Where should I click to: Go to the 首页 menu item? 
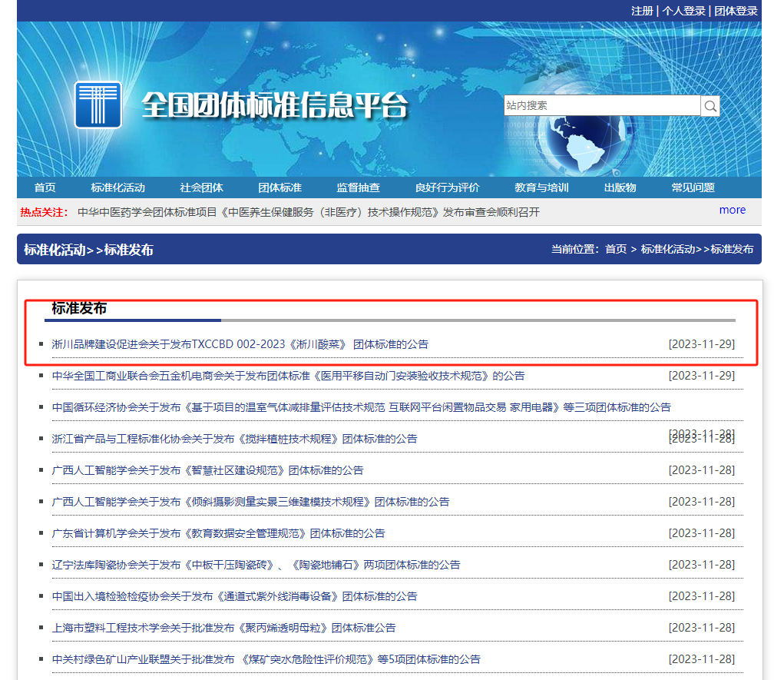(x=45, y=187)
